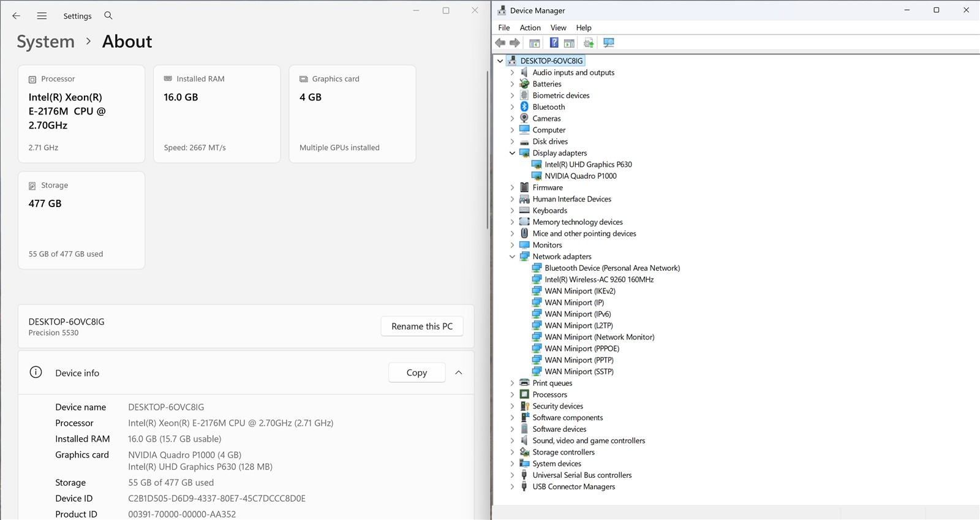
Task: Click the Mice and other pointing devices icon
Action: pyautogui.click(x=524, y=233)
